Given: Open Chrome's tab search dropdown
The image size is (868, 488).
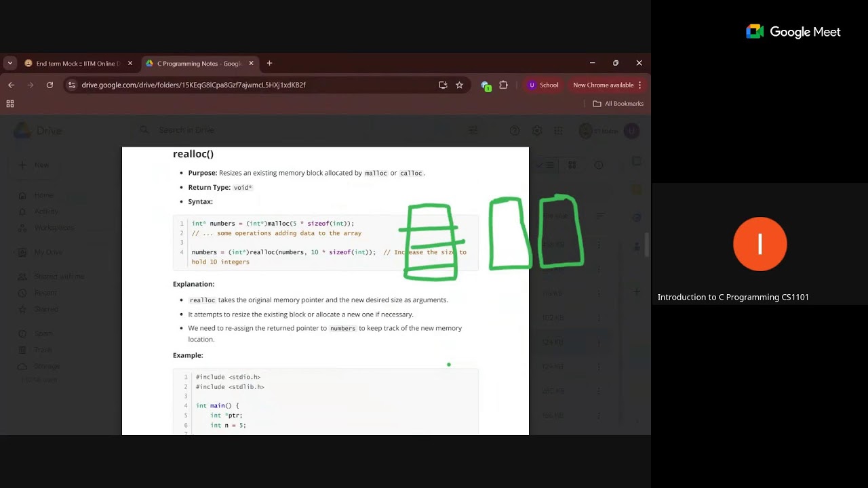Looking at the screenshot, I should click(x=9, y=63).
